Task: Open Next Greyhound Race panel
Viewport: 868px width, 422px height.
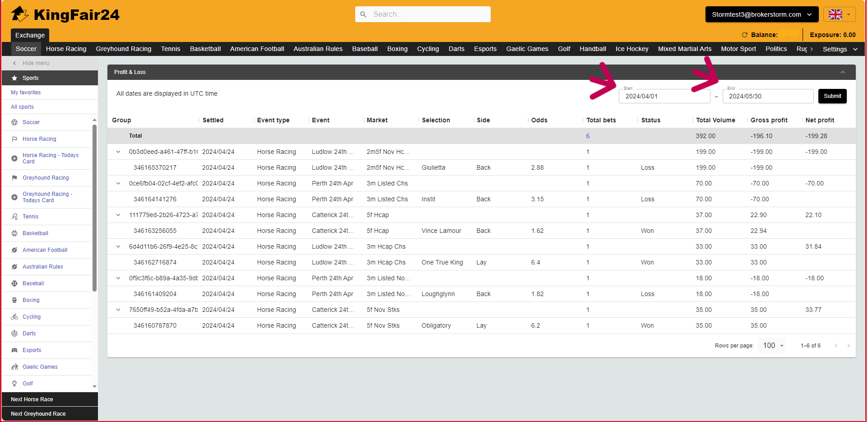Action: pyautogui.click(x=50, y=414)
